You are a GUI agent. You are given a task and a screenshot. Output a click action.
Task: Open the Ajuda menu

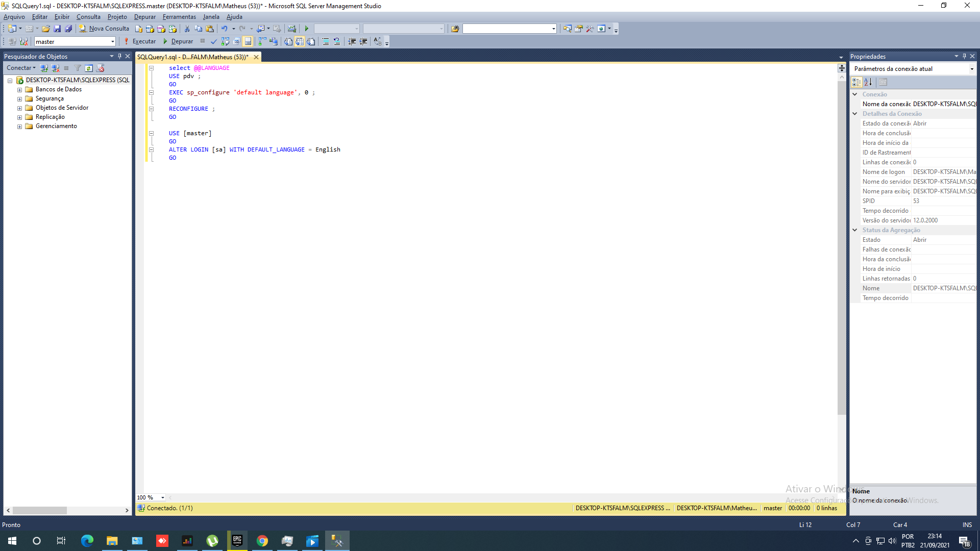[x=234, y=17]
